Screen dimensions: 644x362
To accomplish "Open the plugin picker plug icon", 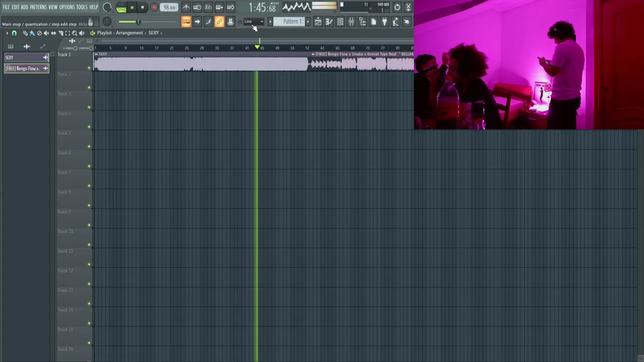I will pos(384,22).
